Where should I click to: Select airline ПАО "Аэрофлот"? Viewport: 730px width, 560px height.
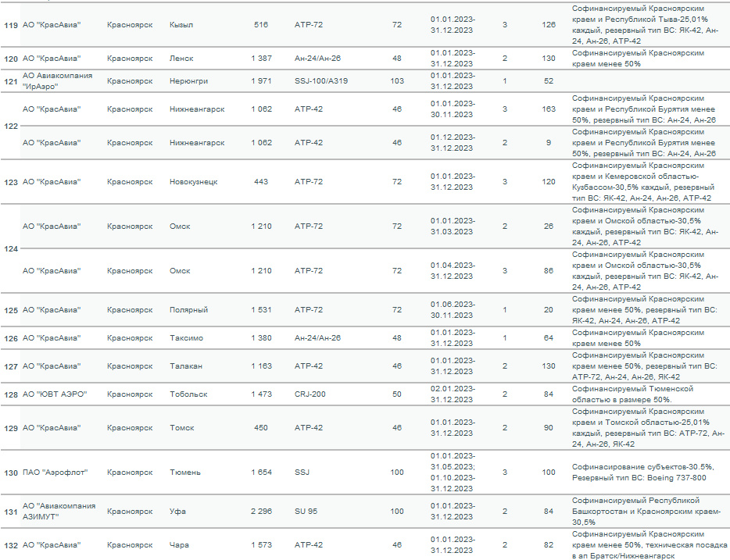coord(55,473)
